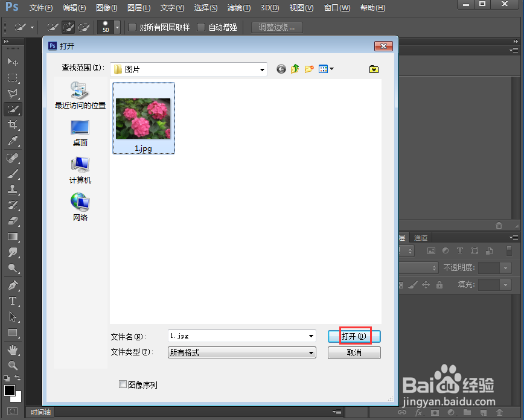Select the 1.jpg flower thumbnail
Screen dimensions: 524x420
[143, 118]
